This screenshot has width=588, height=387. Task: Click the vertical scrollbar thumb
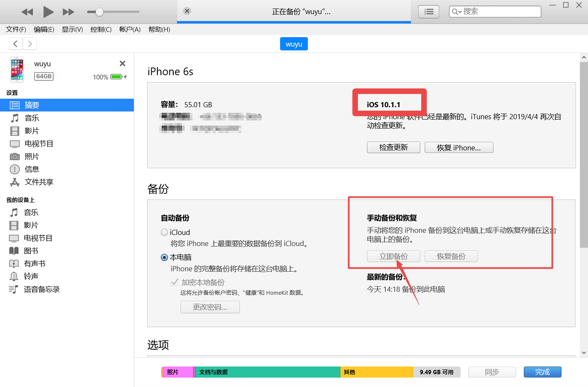click(584, 155)
